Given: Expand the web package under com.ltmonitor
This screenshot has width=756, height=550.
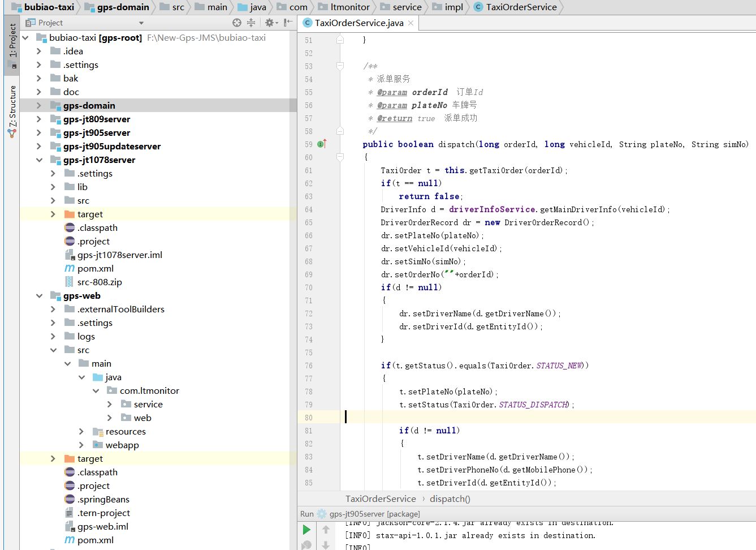Looking at the screenshot, I should click(110, 418).
